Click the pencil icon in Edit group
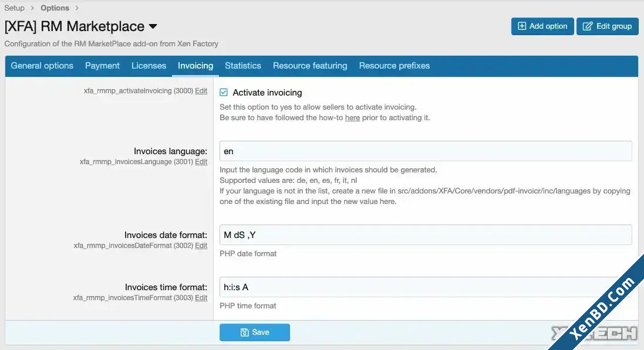The image size is (644, 350). pyautogui.click(x=587, y=26)
